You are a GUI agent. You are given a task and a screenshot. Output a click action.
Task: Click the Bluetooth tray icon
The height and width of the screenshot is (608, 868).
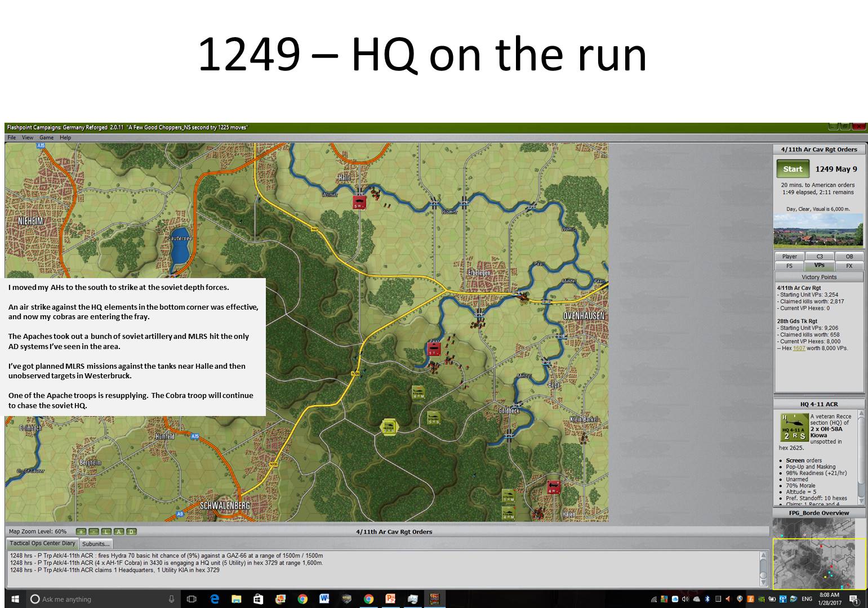(x=708, y=599)
